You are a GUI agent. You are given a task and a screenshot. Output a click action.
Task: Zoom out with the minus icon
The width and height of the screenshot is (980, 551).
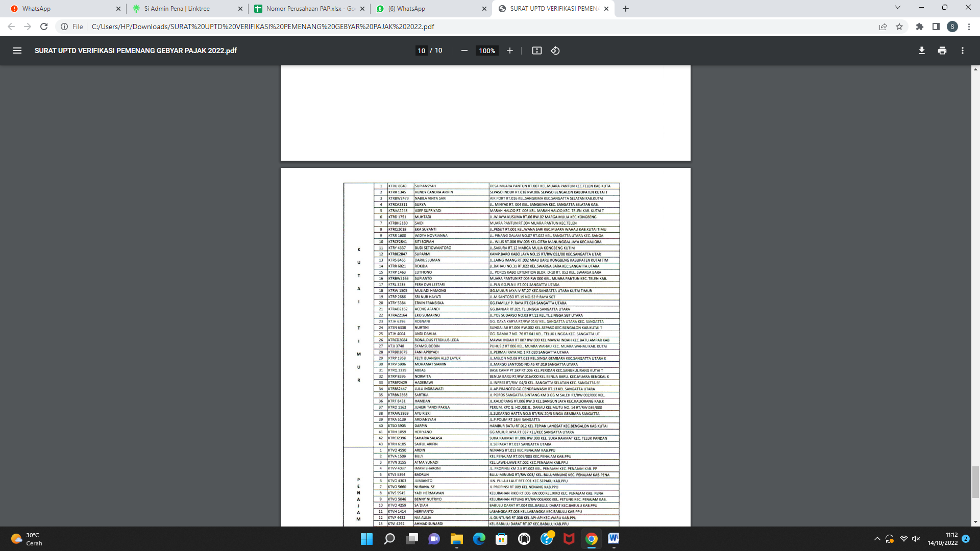[x=464, y=51]
